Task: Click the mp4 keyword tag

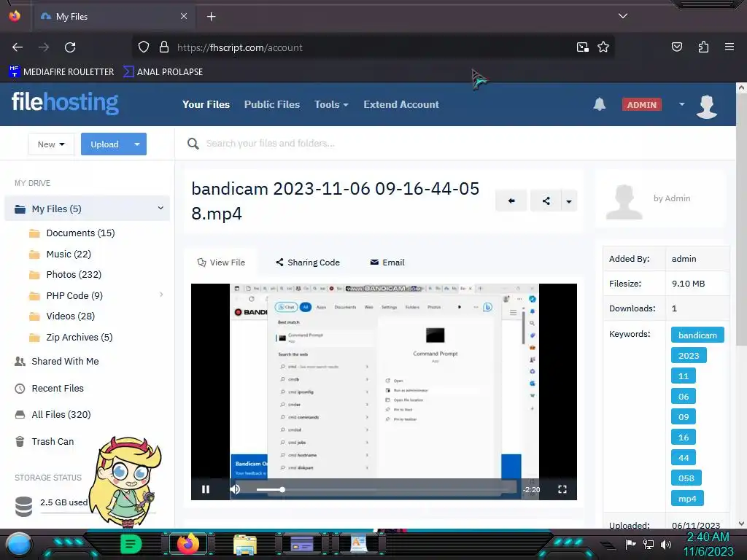Action: point(687,499)
